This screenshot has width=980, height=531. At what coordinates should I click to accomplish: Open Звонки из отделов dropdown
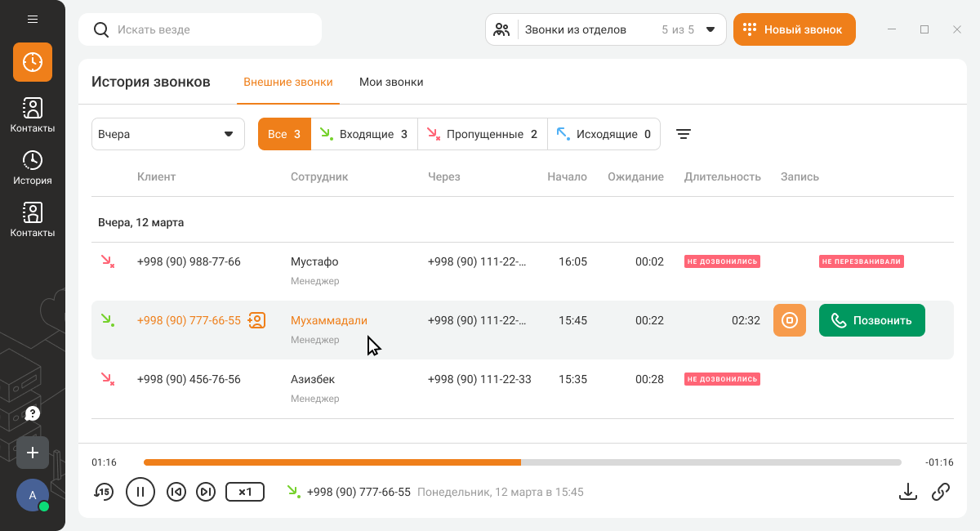(x=606, y=29)
